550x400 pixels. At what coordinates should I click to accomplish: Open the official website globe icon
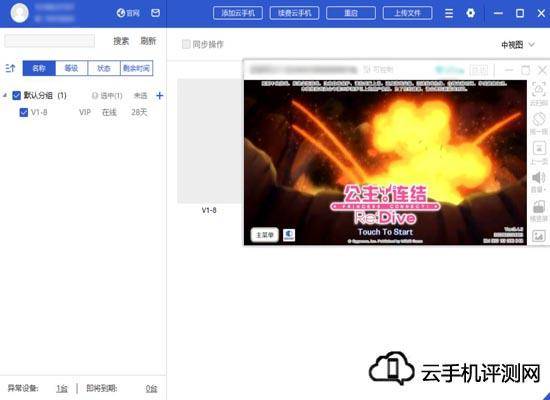point(121,13)
